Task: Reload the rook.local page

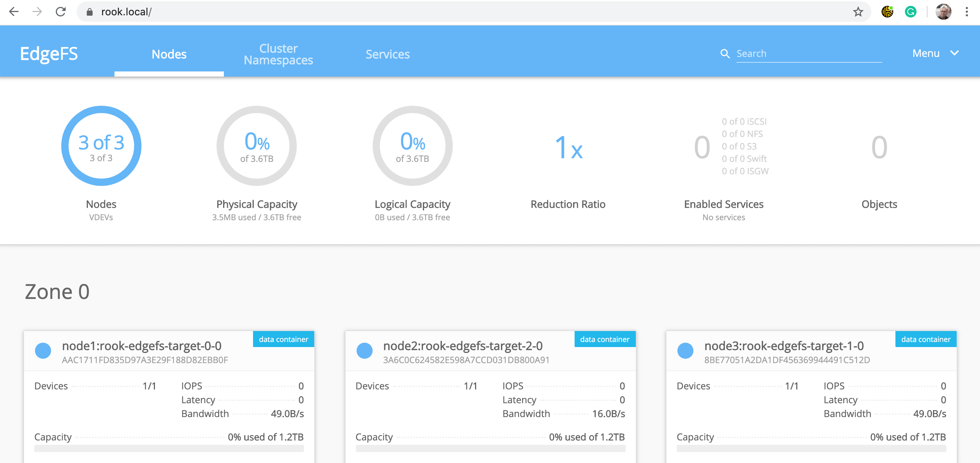Action: pyautogui.click(x=61, y=12)
